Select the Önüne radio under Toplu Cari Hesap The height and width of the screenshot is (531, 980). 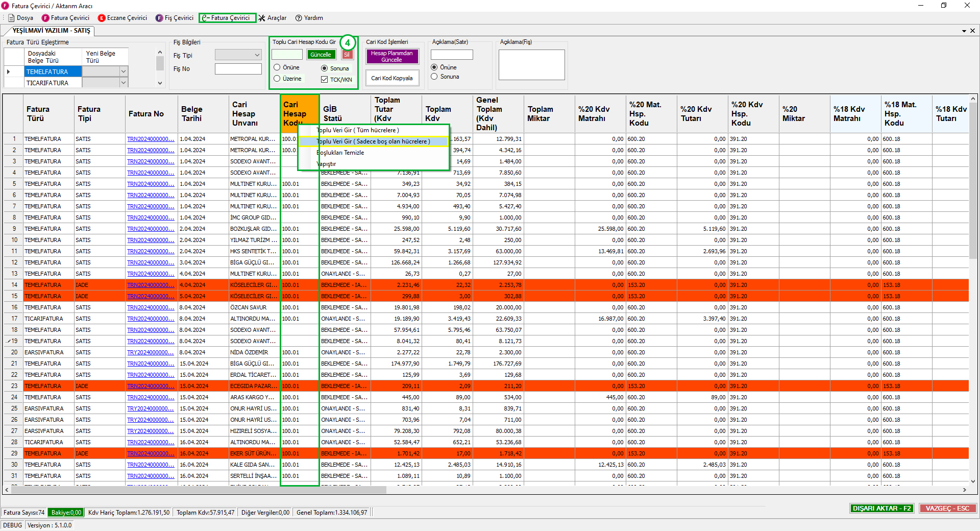point(277,67)
